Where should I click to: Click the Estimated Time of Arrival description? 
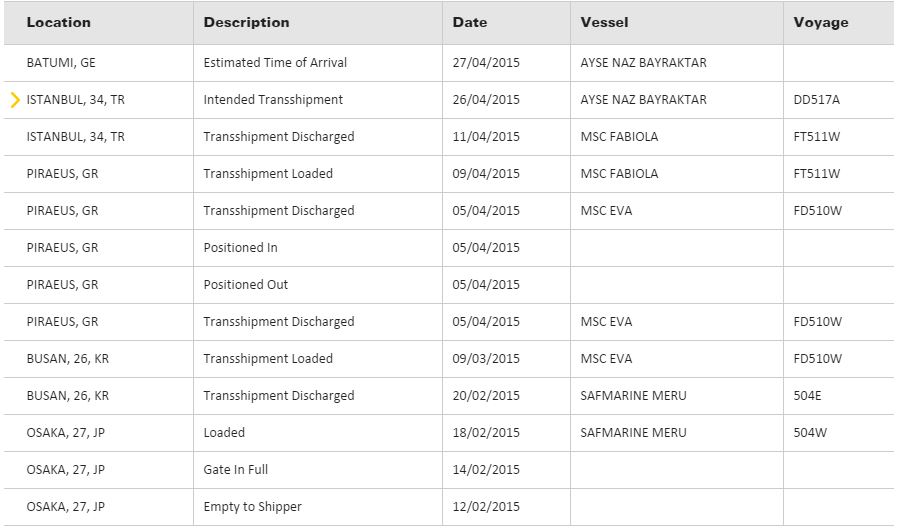coord(275,63)
